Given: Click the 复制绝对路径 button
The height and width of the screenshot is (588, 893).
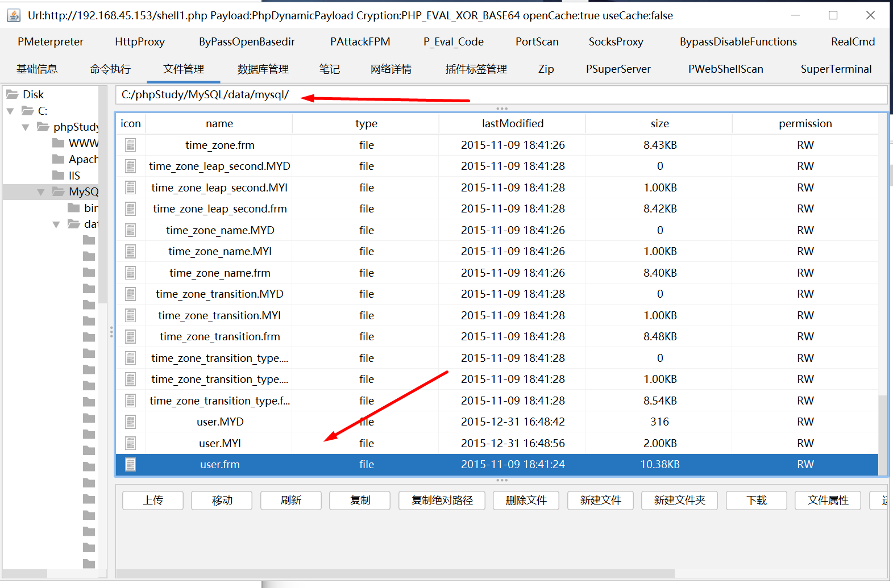Looking at the screenshot, I should click(x=442, y=500).
